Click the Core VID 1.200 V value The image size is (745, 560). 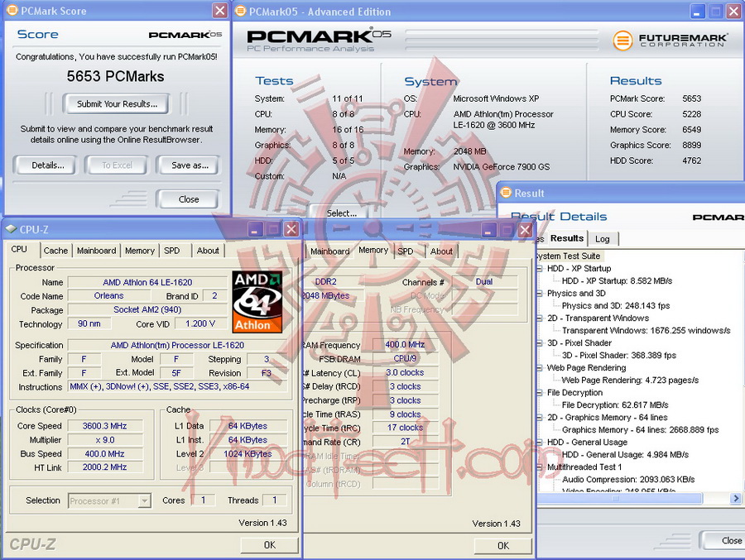click(200, 323)
